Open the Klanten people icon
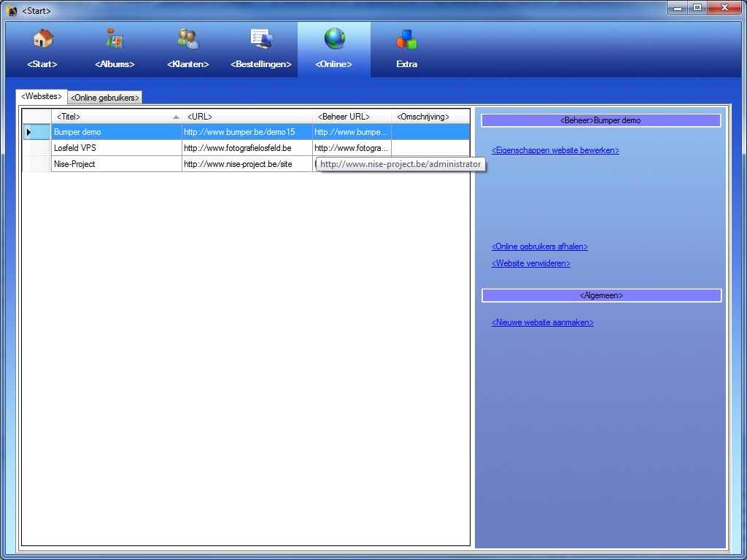The height and width of the screenshot is (560, 747). click(x=187, y=39)
